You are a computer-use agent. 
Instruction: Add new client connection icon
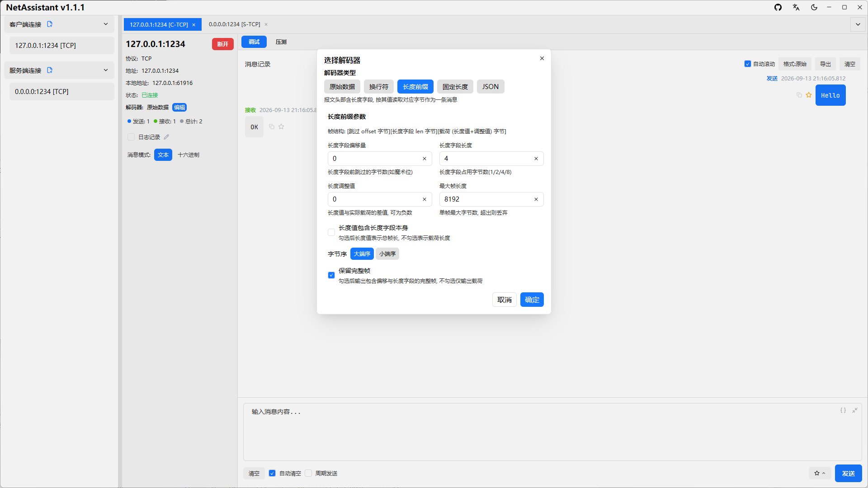click(x=50, y=24)
